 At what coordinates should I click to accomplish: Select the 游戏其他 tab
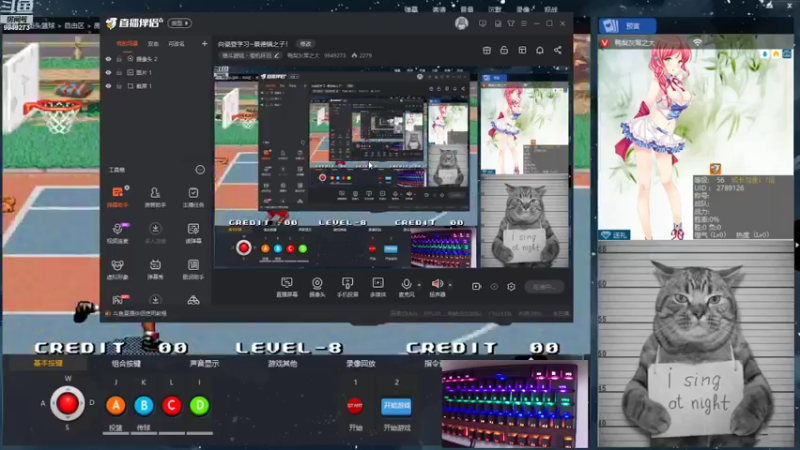[x=283, y=364]
